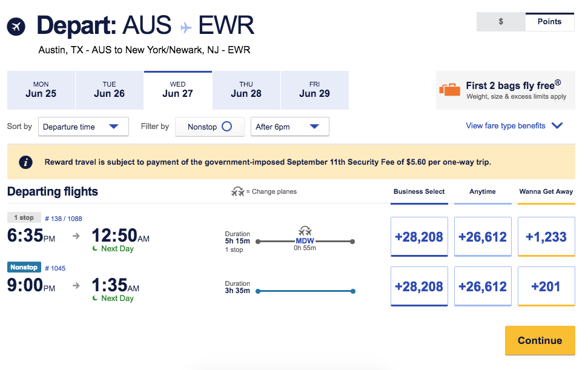Image resolution: width=588 pixels, height=370 pixels.
Task: Switch fare display to Points
Action: (x=549, y=22)
